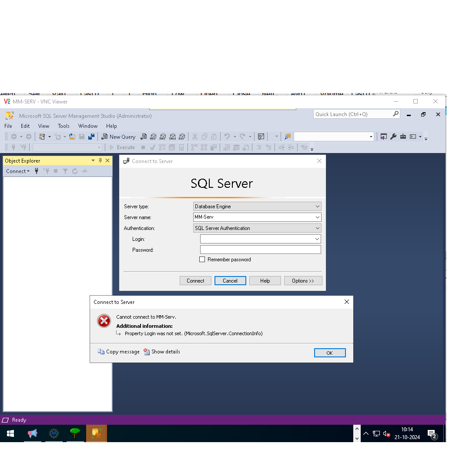This screenshot has width=476, height=463.
Task: Click the Options >> button
Action: (x=303, y=281)
